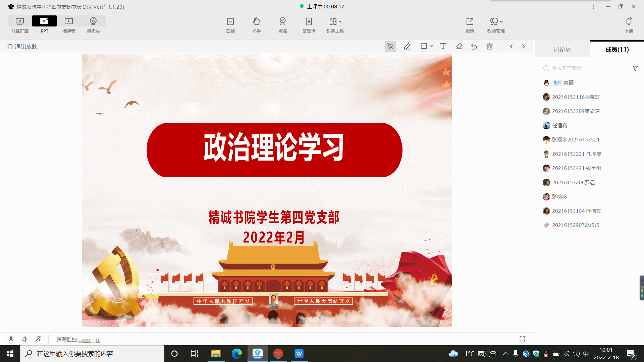Image resolution: width=644 pixels, height=362 pixels.
Task: Clear annotations with trash icon
Action: point(489,47)
